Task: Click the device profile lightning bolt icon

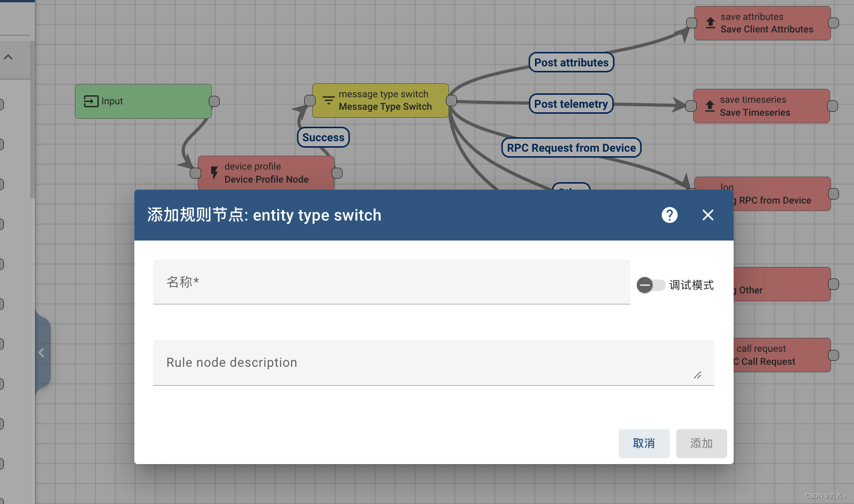Action: (214, 172)
